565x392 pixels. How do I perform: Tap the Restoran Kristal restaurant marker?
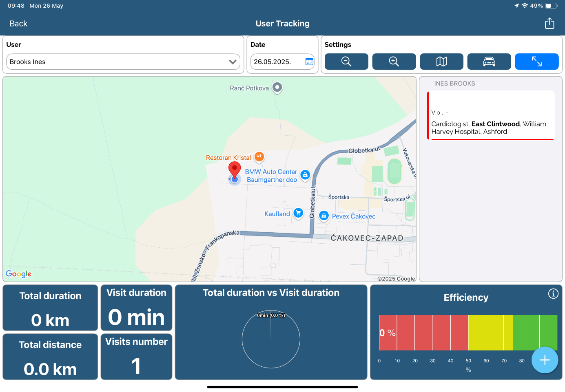259,156
